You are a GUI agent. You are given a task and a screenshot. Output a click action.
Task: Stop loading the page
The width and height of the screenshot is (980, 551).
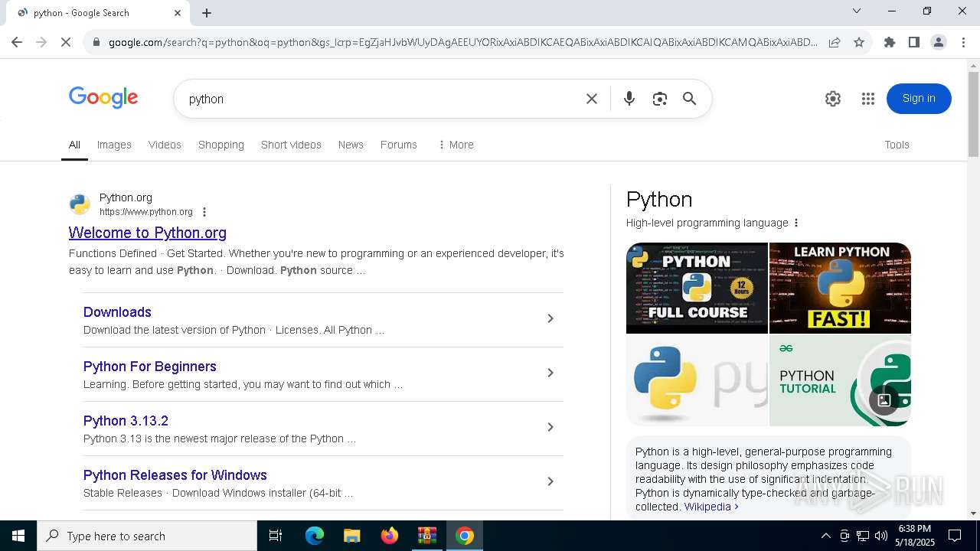pos(66,42)
